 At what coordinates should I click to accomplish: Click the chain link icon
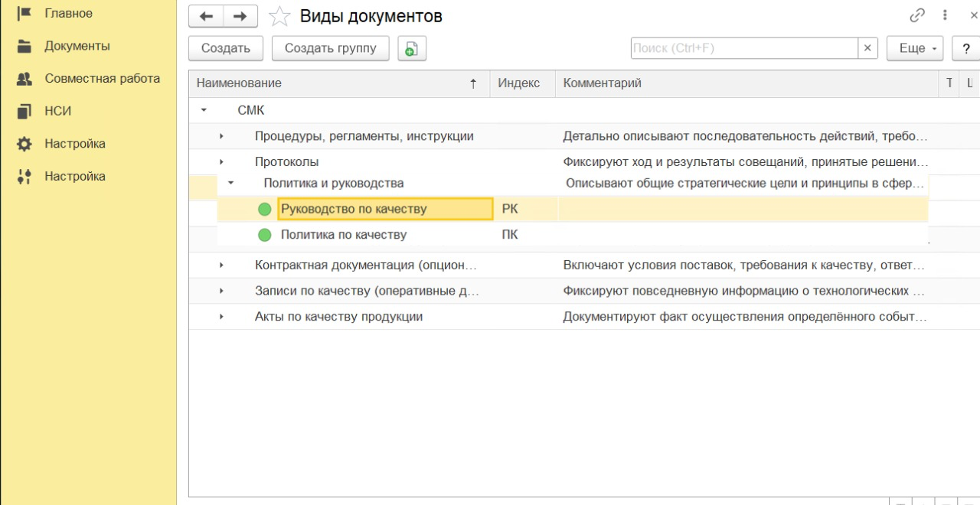917,15
